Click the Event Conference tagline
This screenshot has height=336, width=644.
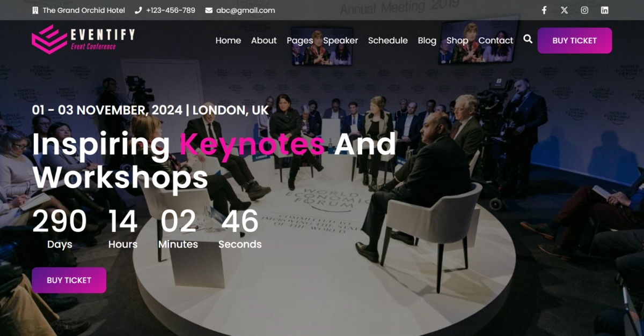tap(93, 47)
